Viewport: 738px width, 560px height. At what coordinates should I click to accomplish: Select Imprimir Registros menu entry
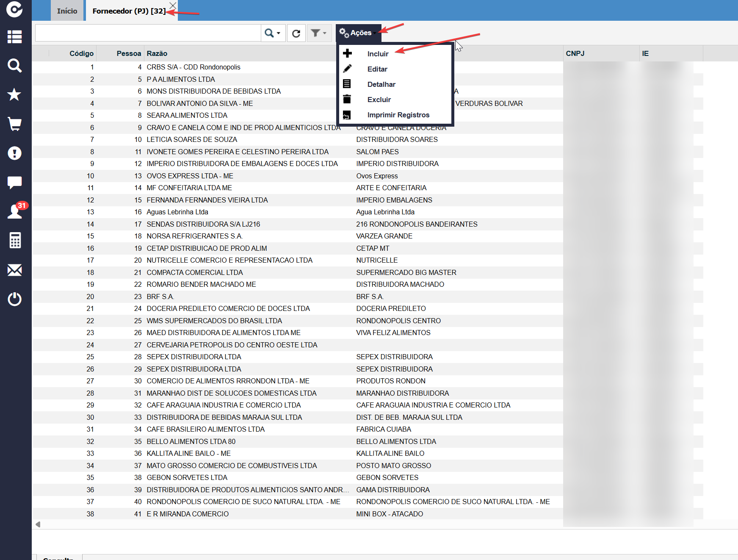[398, 115]
